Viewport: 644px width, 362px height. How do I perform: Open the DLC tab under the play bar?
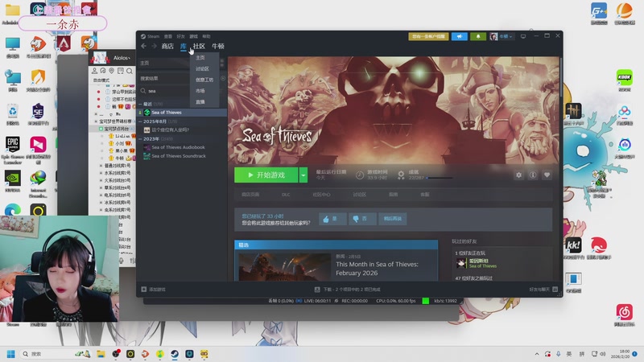tap(286, 195)
